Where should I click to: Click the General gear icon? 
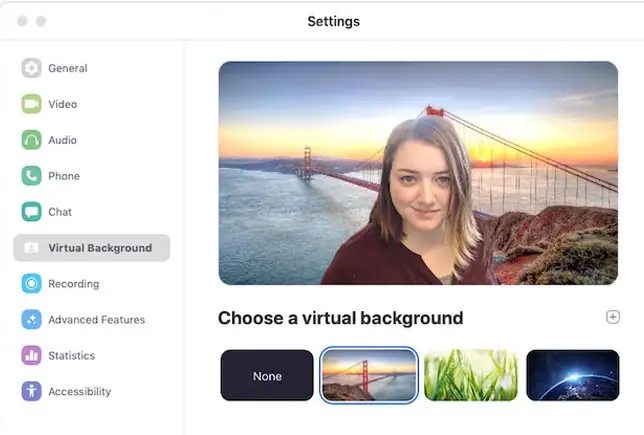pyautogui.click(x=31, y=68)
